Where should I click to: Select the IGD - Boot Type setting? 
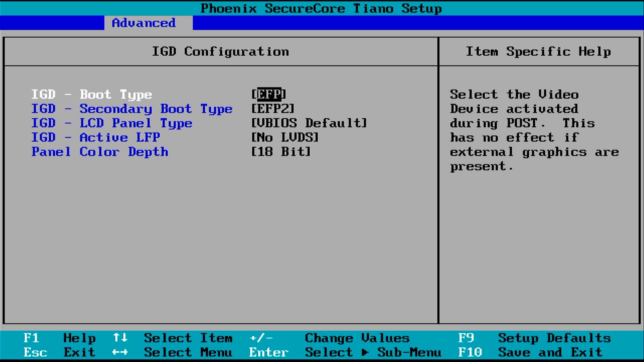pos(92,95)
